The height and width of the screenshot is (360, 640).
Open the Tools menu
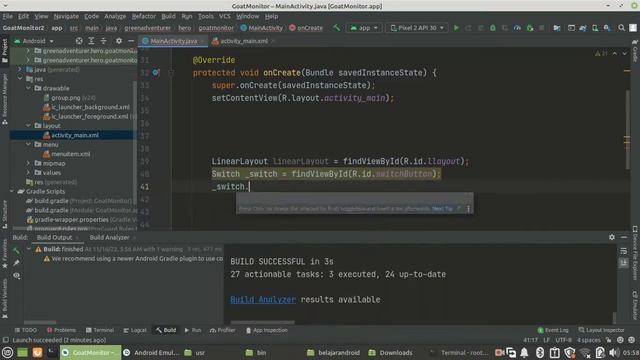click(206, 16)
